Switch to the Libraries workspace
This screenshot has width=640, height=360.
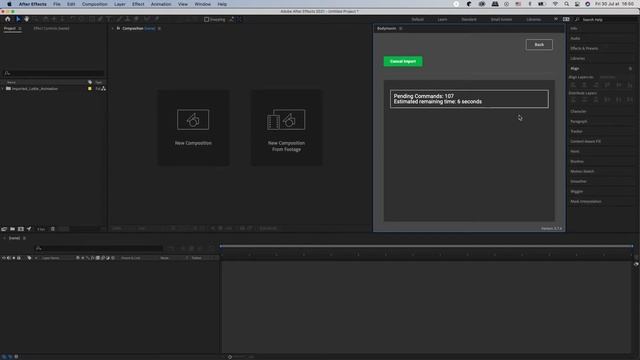[x=533, y=19]
